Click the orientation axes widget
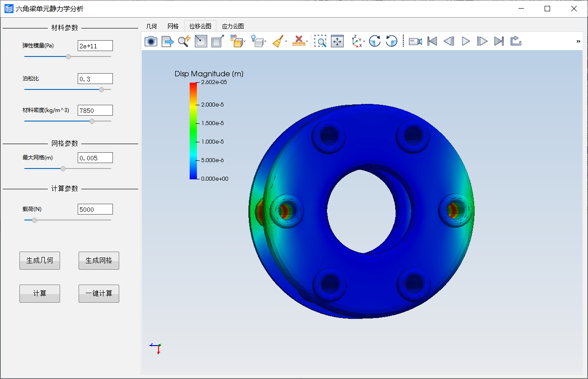This screenshot has height=379, width=588. click(156, 348)
